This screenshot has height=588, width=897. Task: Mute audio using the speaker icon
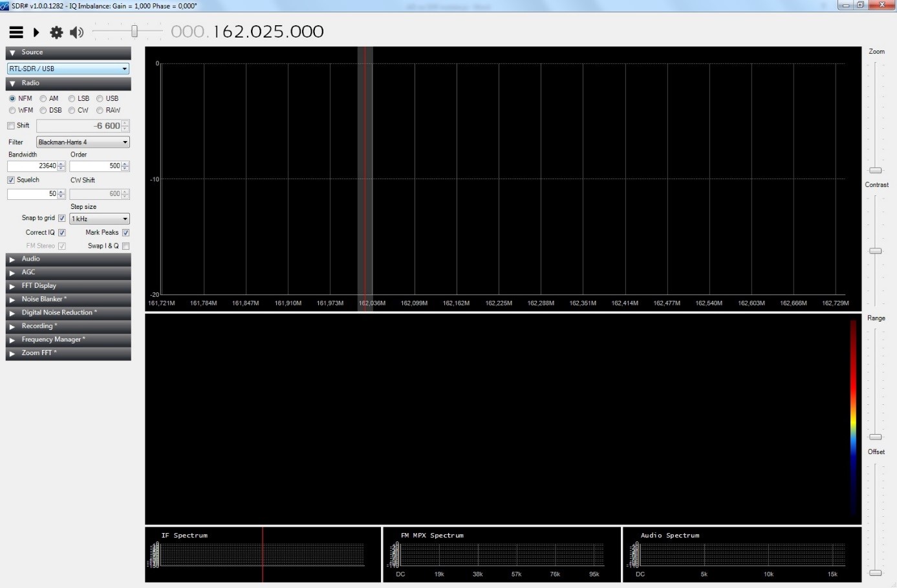click(76, 32)
